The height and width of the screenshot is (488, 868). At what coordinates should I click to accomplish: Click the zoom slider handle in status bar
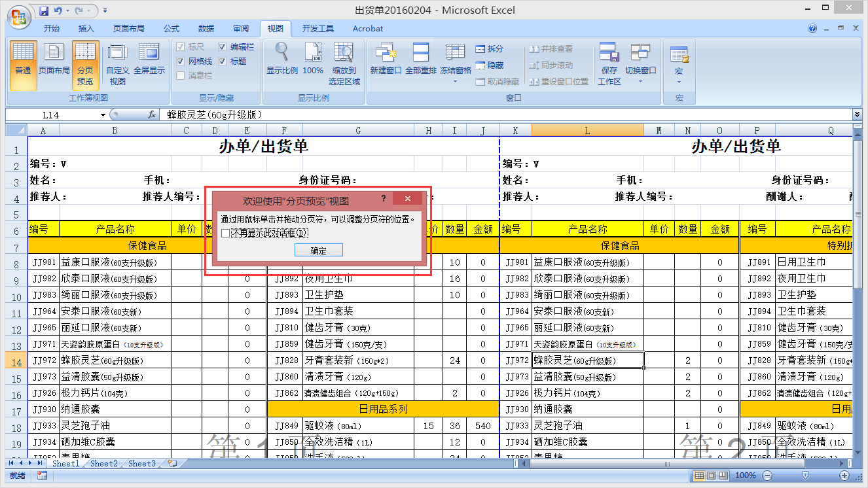tap(805, 476)
